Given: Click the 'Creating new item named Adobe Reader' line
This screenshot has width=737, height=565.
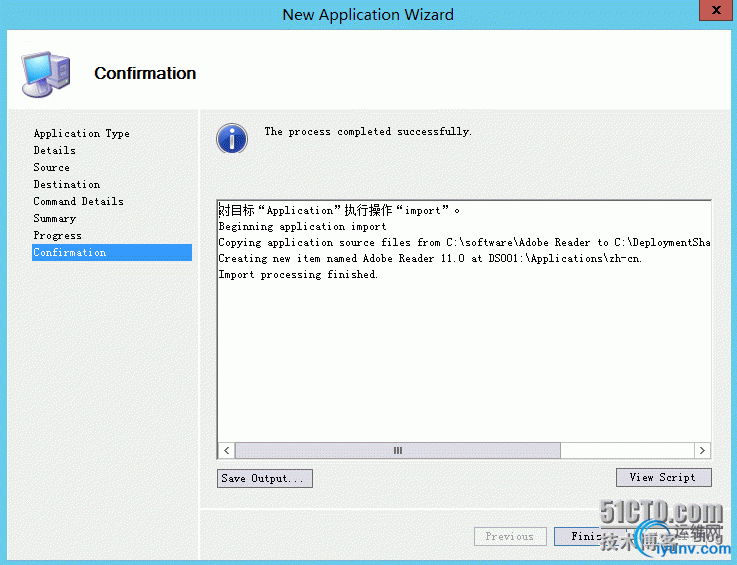Looking at the screenshot, I should [430, 259].
